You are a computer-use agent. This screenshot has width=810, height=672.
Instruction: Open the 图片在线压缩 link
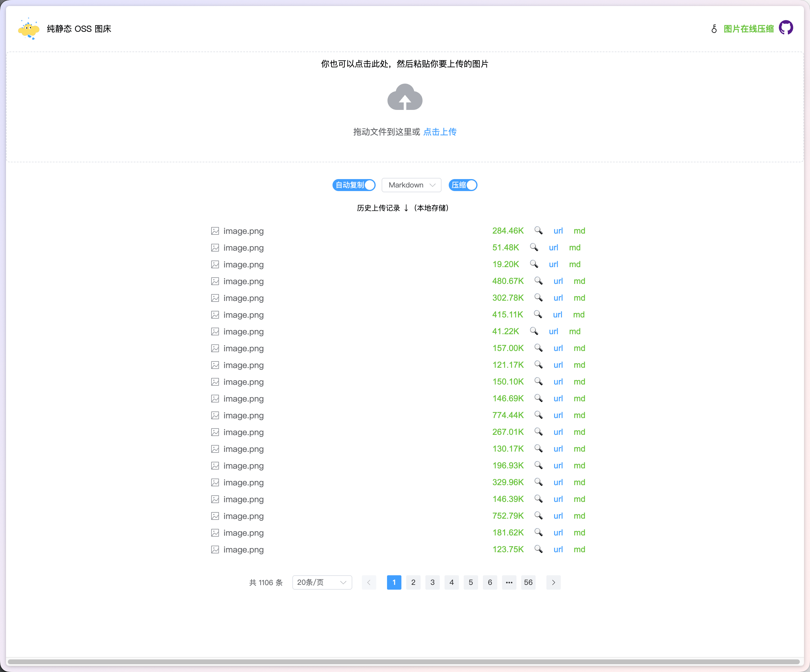749,29
